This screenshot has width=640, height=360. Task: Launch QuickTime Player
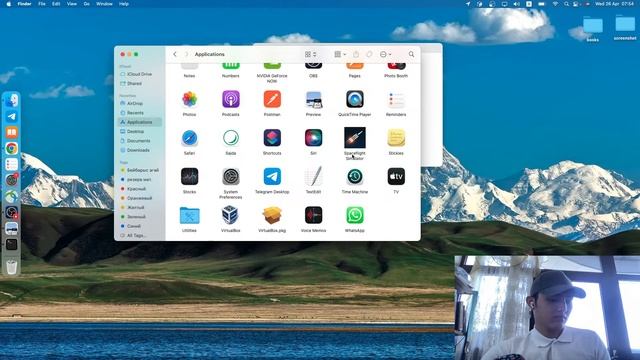pos(355,99)
